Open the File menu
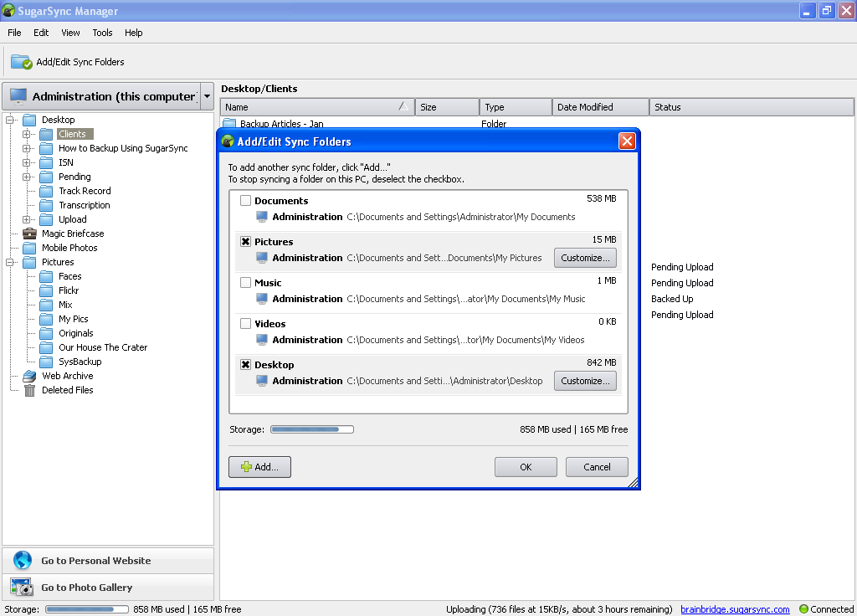Screen dimensions: 857x616 click(14, 33)
